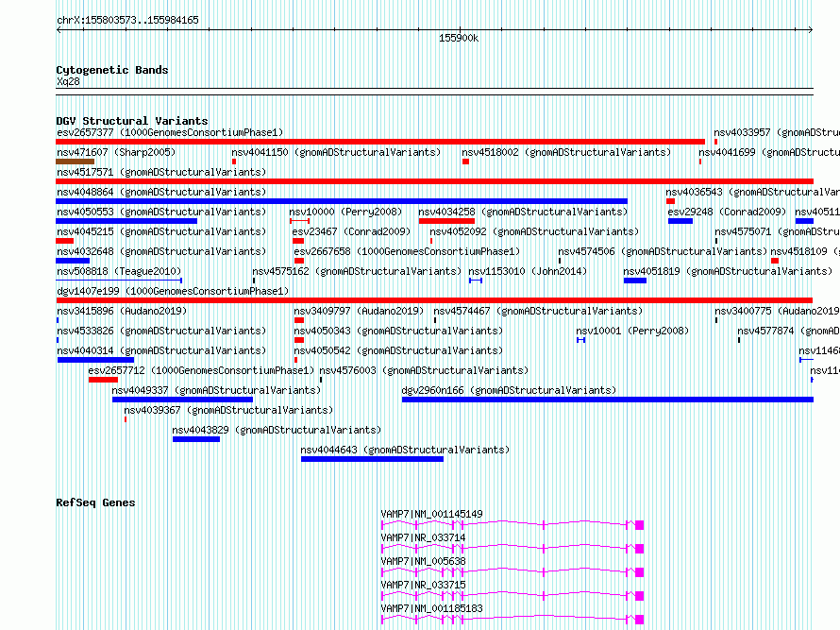Select nsv3400775 (Audano2019) label

pyautogui.click(x=777, y=311)
